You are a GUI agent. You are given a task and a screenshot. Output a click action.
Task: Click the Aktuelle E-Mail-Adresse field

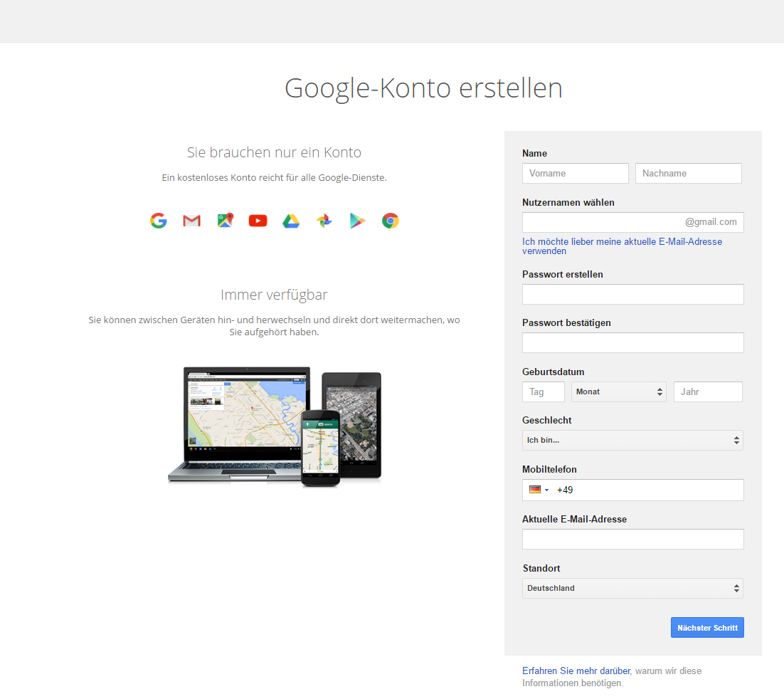(x=633, y=540)
